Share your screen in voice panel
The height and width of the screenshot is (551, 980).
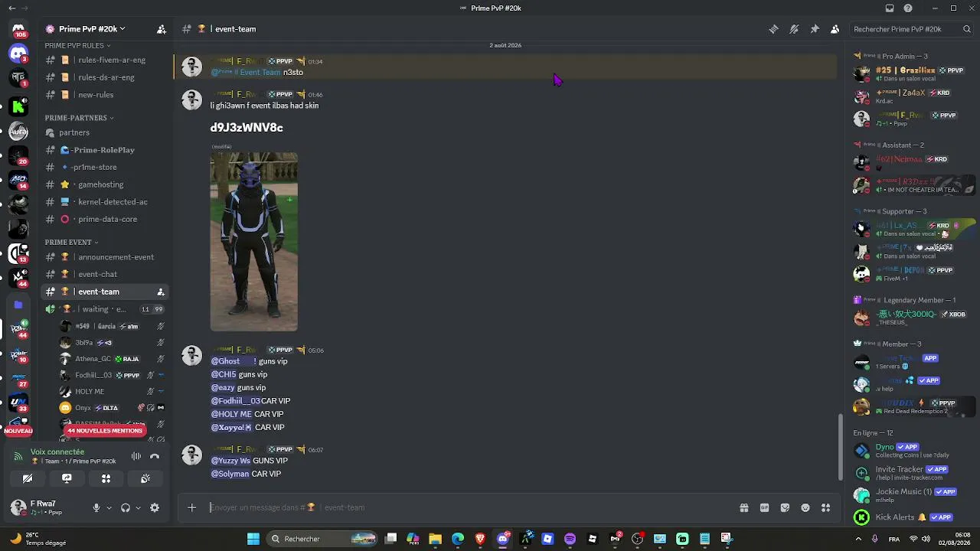point(67,479)
